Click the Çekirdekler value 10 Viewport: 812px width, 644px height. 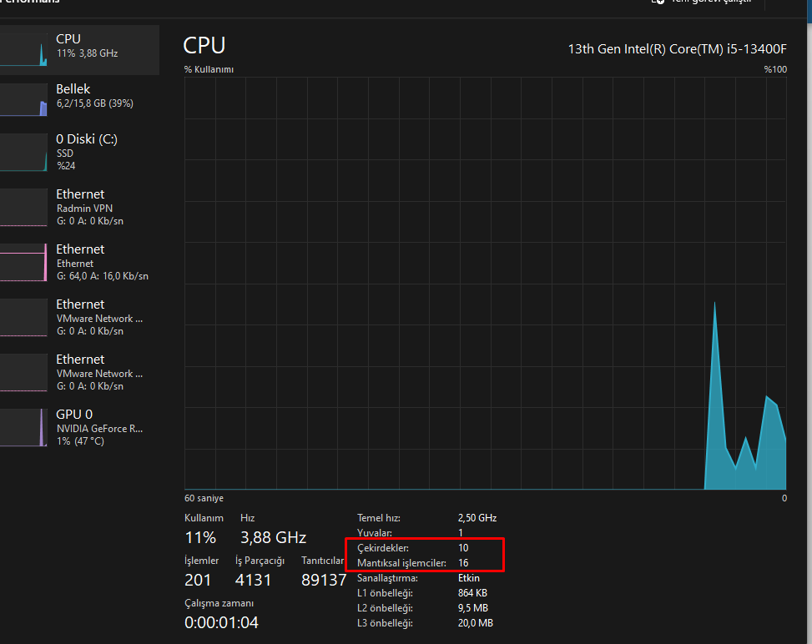coord(464,548)
